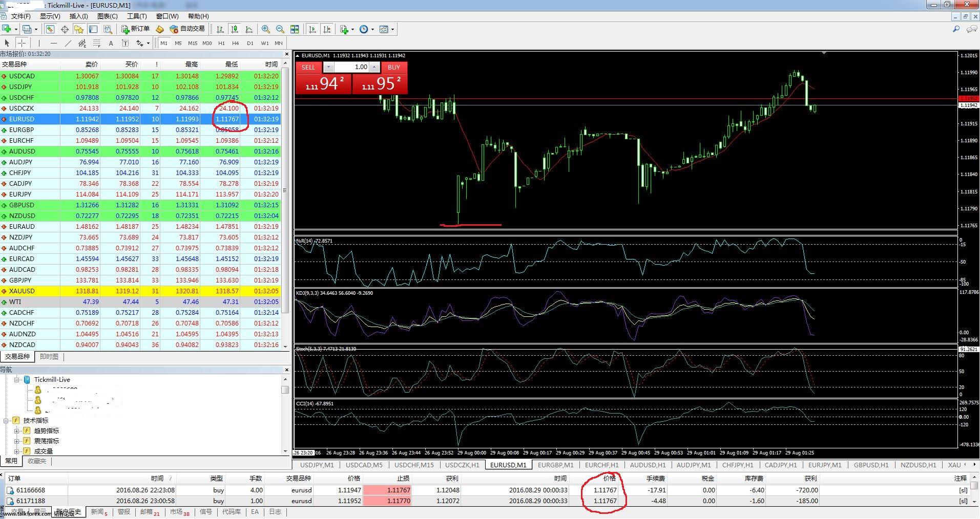The height and width of the screenshot is (519, 980).
Task: Open the Periods clock icon
Action: pos(364,29)
